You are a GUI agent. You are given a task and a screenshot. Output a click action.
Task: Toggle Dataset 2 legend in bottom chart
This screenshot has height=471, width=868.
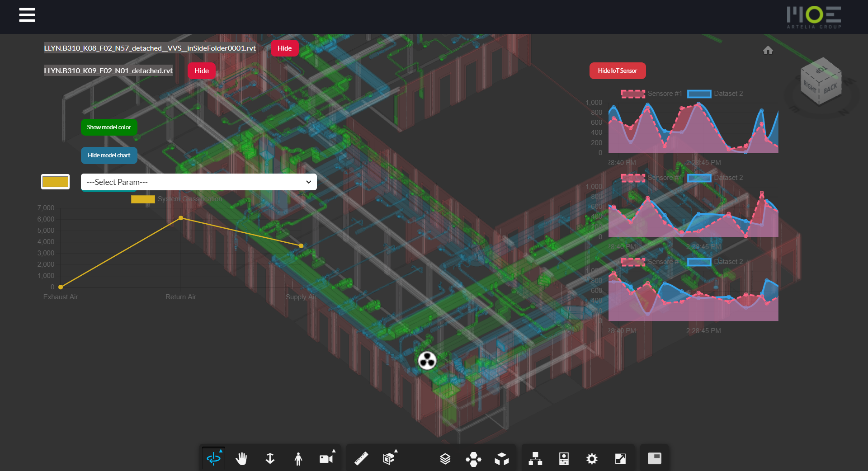click(715, 262)
